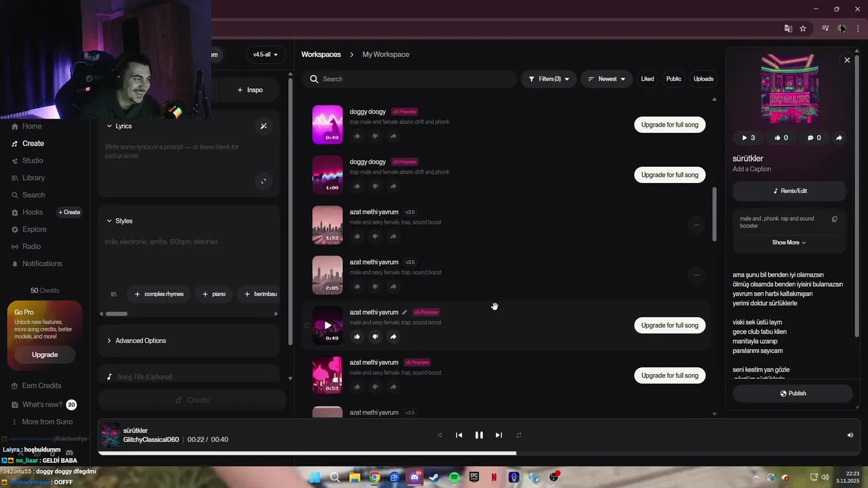Skip to previous track in player
The width and height of the screenshot is (868, 488).
[459, 435]
